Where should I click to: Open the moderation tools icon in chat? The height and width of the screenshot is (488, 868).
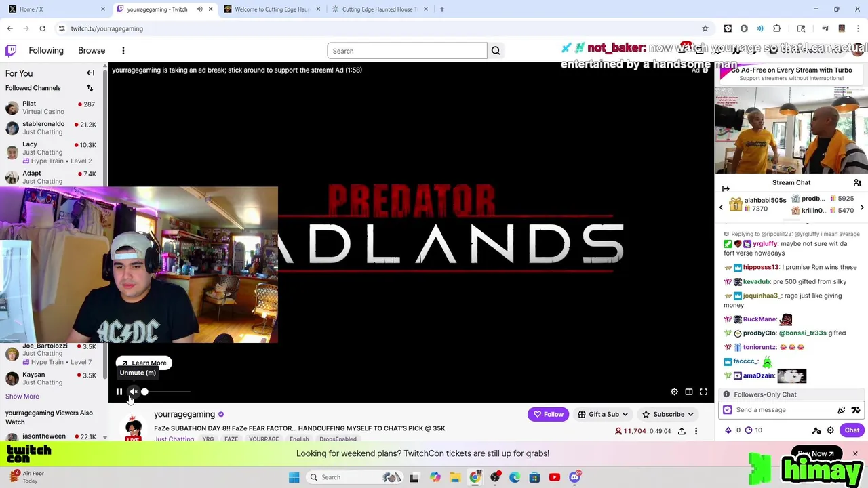[816, 430]
